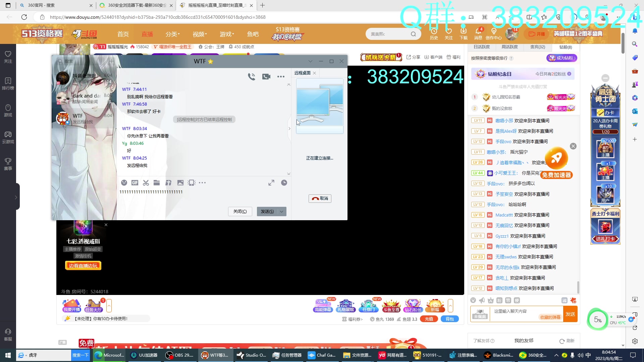Cancel the remote desktop connection with 取消
This screenshot has height=362, width=644.
coord(320,198)
